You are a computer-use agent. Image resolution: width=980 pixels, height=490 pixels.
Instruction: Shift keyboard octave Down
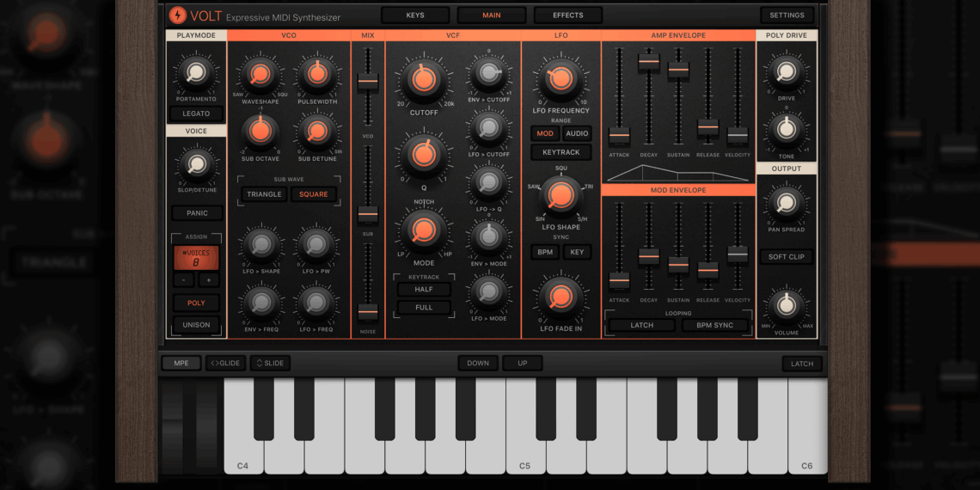(478, 363)
